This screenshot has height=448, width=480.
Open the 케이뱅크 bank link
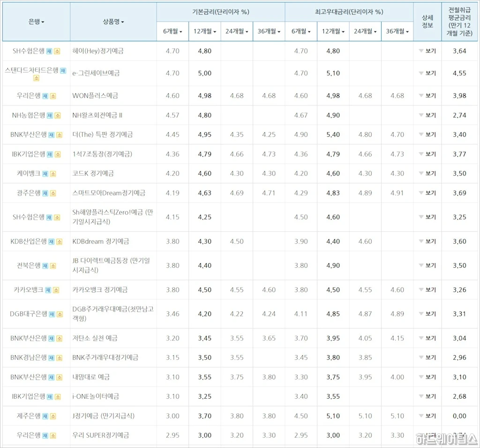(29, 174)
